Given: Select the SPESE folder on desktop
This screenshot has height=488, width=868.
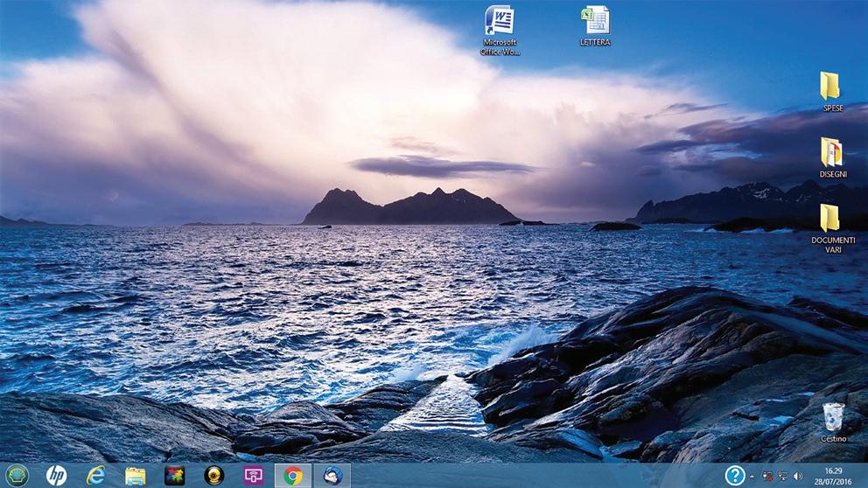Looking at the screenshot, I should coord(832,92).
